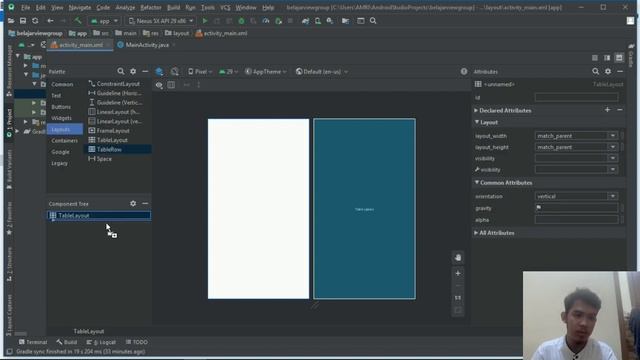Click the Search Everywhere magnifier in main toolbar
The height and width of the screenshot is (360, 640).
coord(373,20)
